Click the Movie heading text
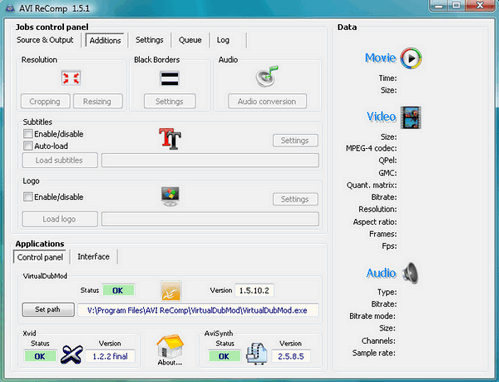The image size is (499, 382). click(x=380, y=58)
